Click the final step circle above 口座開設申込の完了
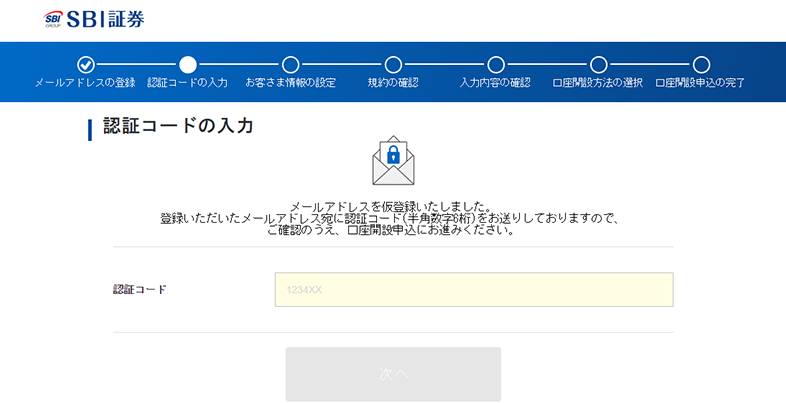 pos(701,64)
